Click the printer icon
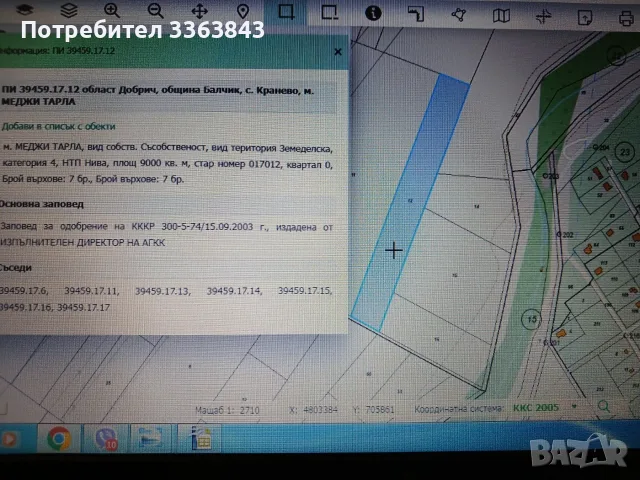640x480 pixels. (627, 19)
